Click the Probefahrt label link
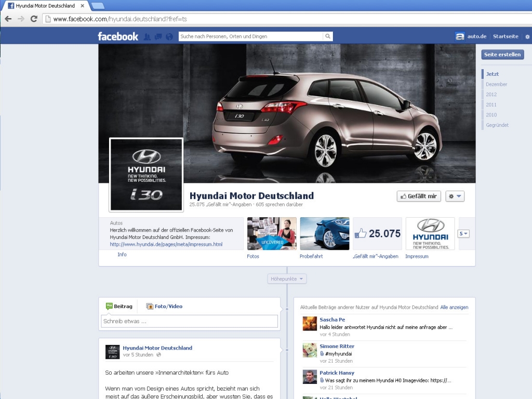 pyautogui.click(x=311, y=256)
